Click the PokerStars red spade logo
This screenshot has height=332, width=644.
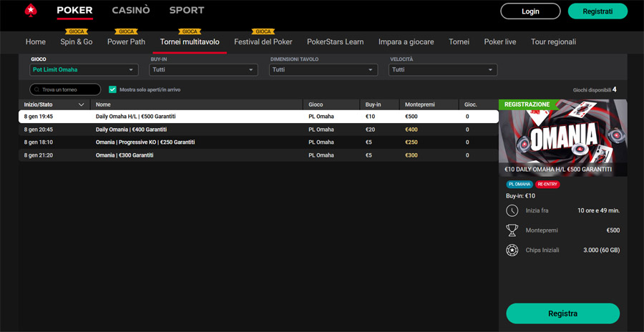pos(30,11)
